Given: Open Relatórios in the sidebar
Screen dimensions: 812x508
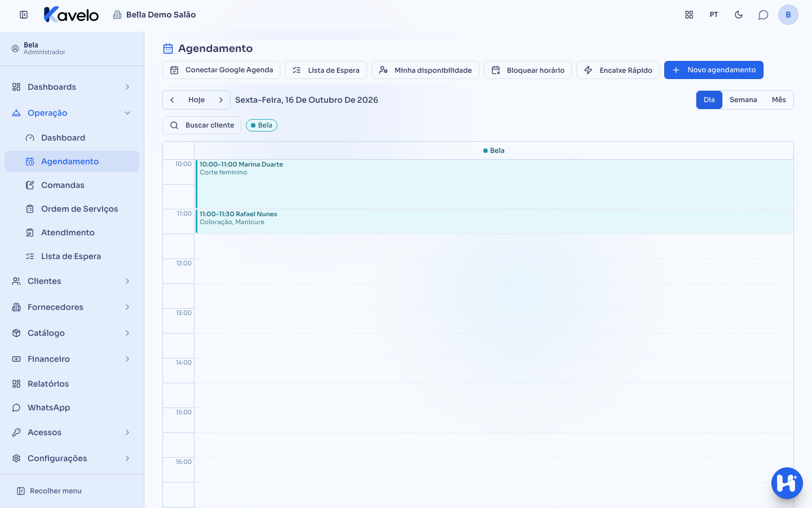Looking at the screenshot, I should (x=72, y=384).
